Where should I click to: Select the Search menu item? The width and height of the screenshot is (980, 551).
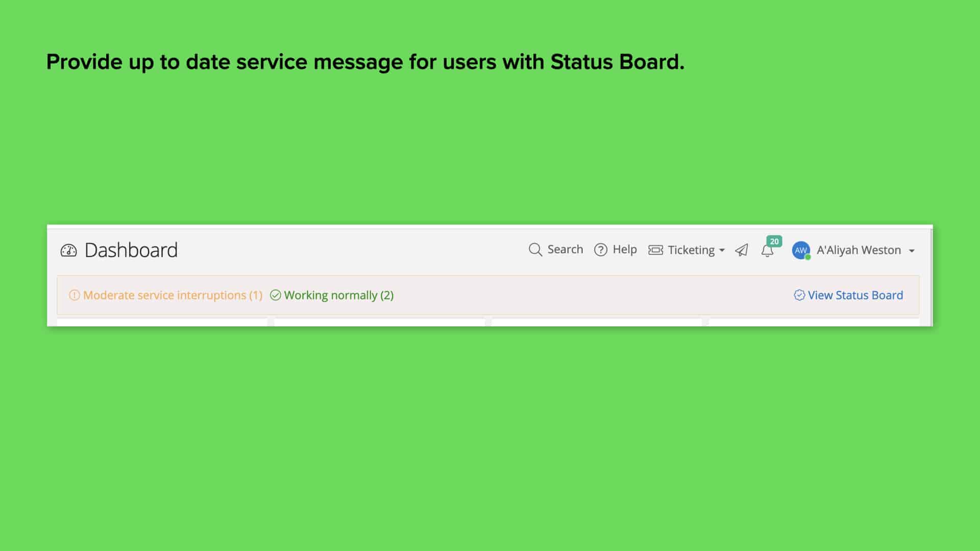[565, 250]
